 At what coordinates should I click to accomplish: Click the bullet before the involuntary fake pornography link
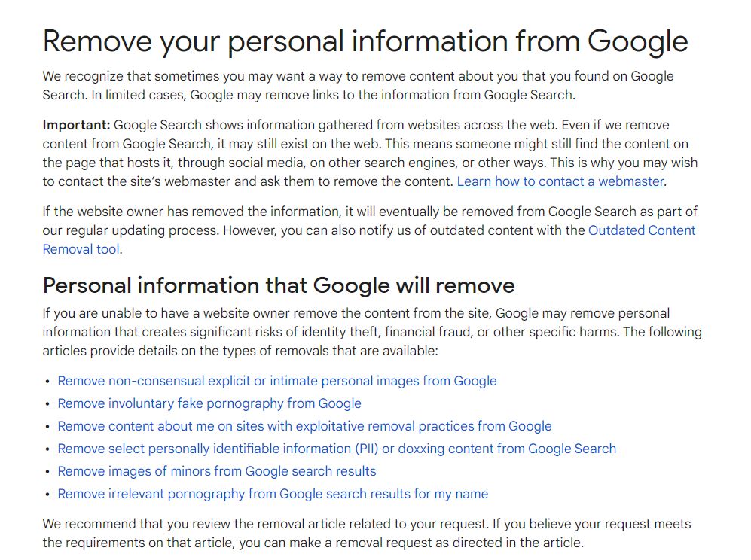[47, 404]
